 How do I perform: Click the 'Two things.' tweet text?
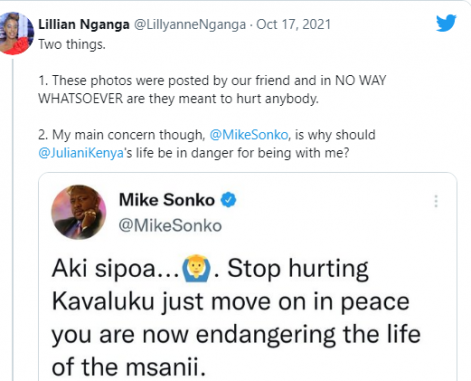(72, 44)
